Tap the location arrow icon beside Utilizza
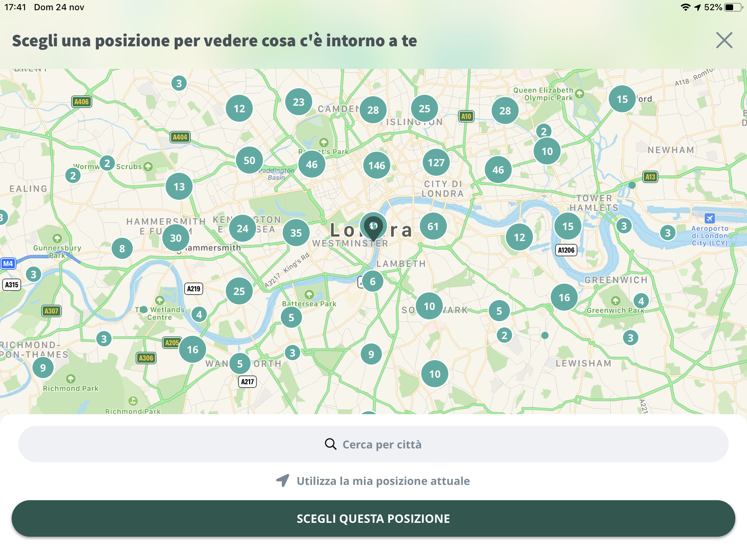This screenshot has width=747, height=560. (x=283, y=481)
